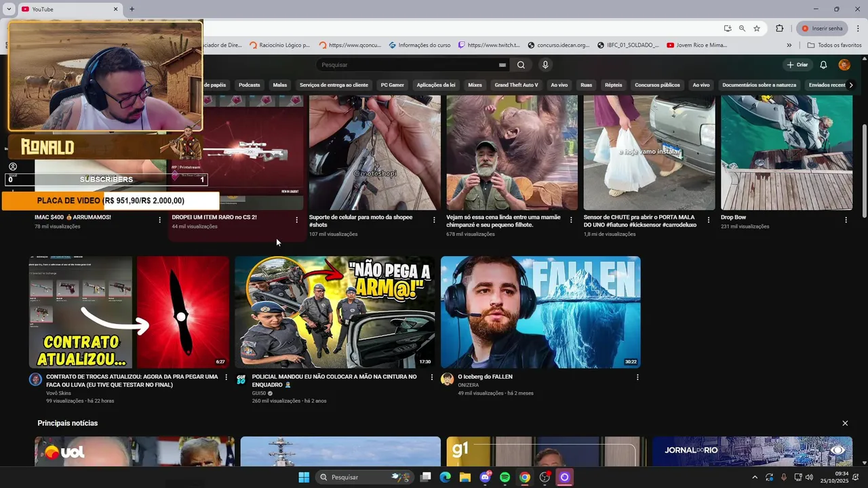Viewport: 868px width, 488px height.
Task: Select the 'Mixes' category chip
Action: 475,85
